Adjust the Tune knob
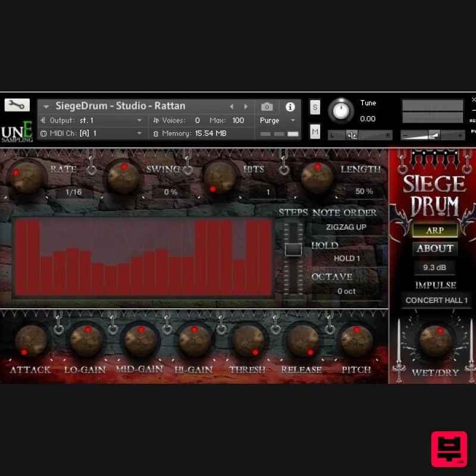476x476 pixels. point(341,111)
